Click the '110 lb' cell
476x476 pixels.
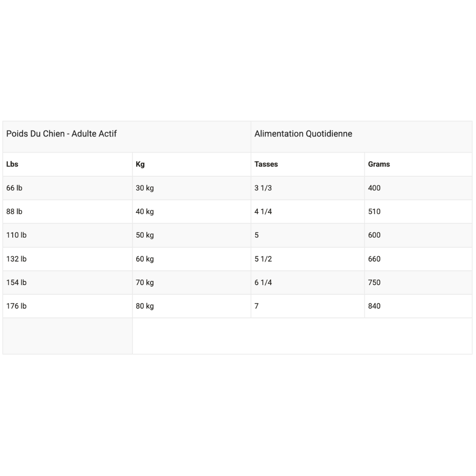pyautogui.click(x=67, y=235)
